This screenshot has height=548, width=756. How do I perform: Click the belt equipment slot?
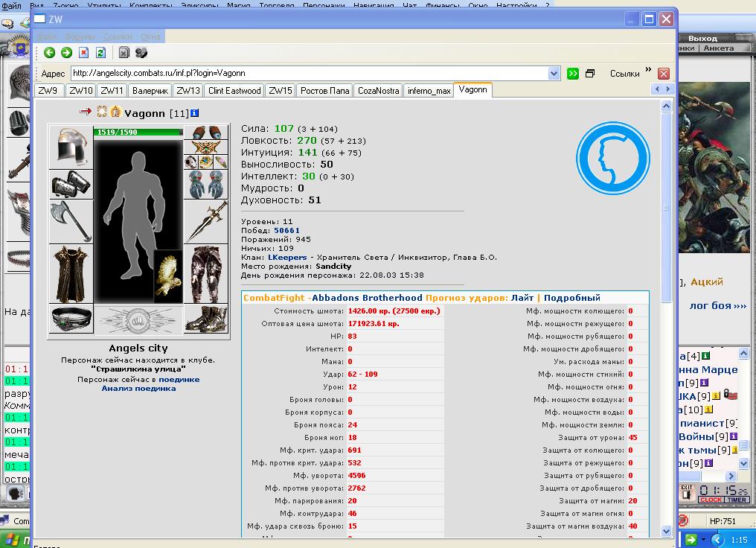71,319
